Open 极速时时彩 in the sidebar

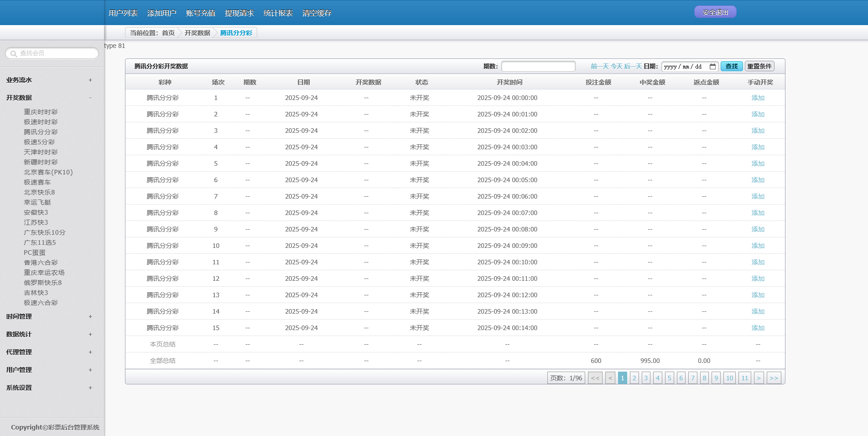click(41, 122)
